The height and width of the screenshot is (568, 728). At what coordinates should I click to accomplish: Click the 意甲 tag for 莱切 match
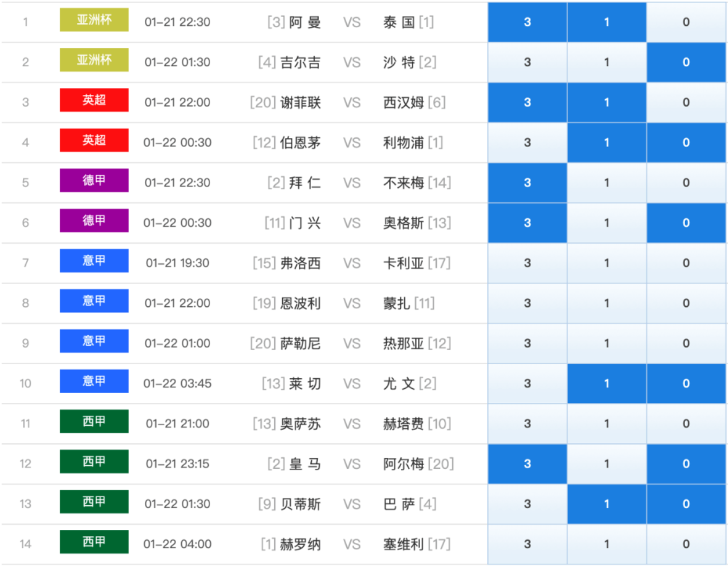pos(94,381)
